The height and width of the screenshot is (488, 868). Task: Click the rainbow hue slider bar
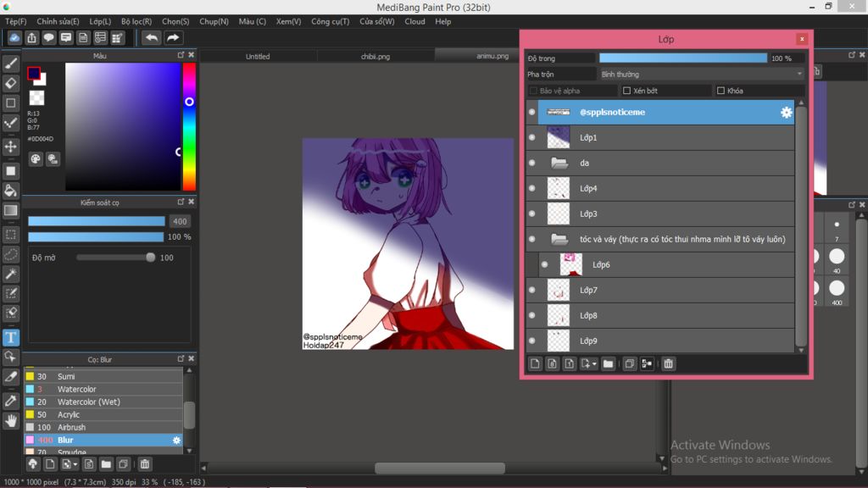pyautogui.click(x=189, y=127)
